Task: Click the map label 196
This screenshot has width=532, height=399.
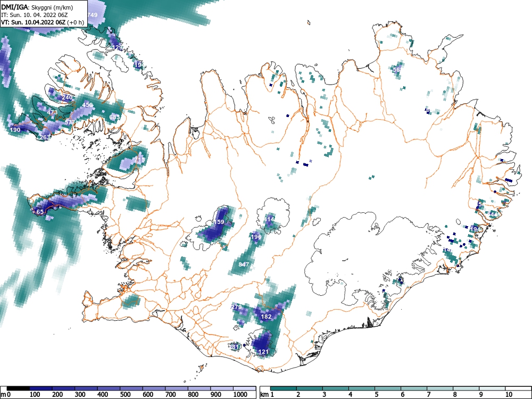Action: pos(256,237)
